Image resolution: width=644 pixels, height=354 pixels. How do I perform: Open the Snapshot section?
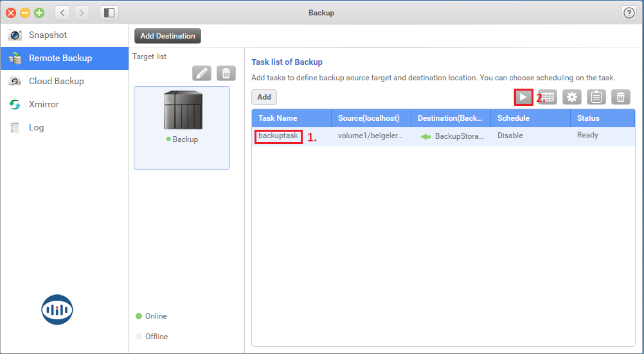(48, 35)
